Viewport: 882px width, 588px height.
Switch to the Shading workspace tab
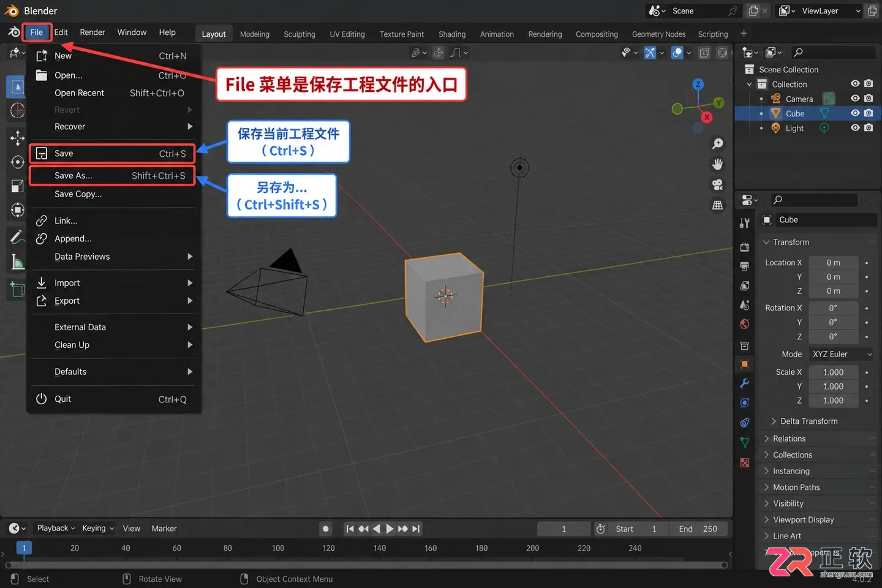coord(452,34)
